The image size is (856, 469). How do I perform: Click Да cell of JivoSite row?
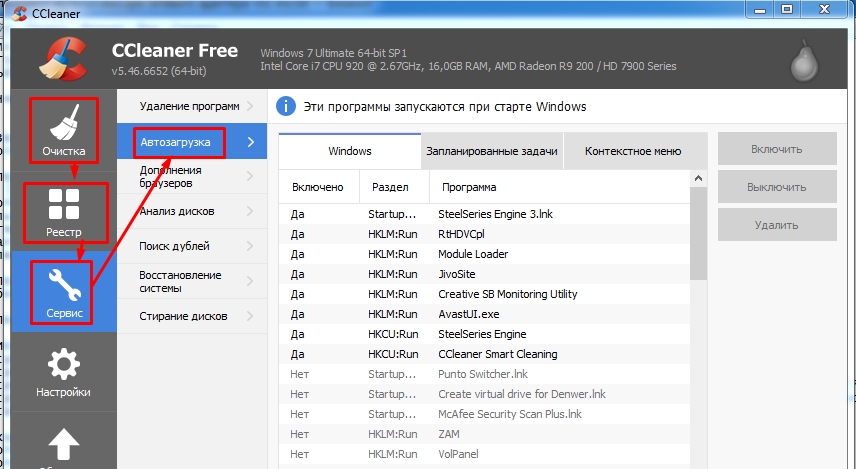[x=298, y=274]
